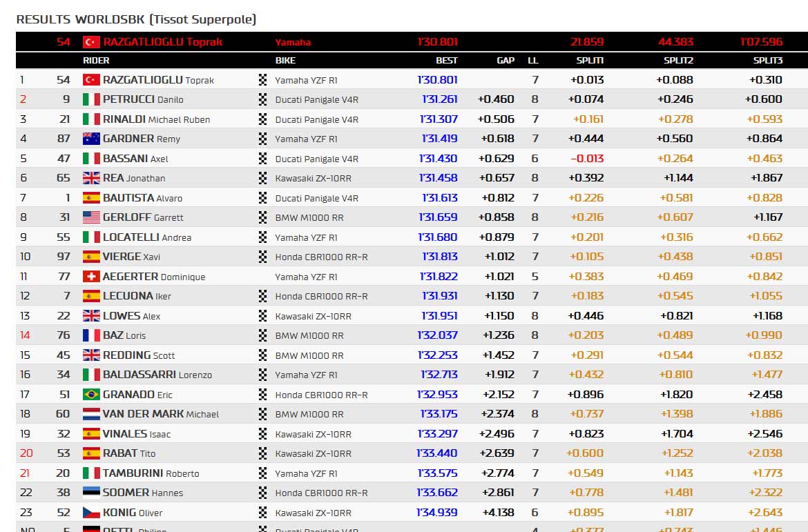Click the chequered flag icon in PETRUCCI's row
This screenshot has width=808, height=532.
pyautogui.click(x=263, y=99)
